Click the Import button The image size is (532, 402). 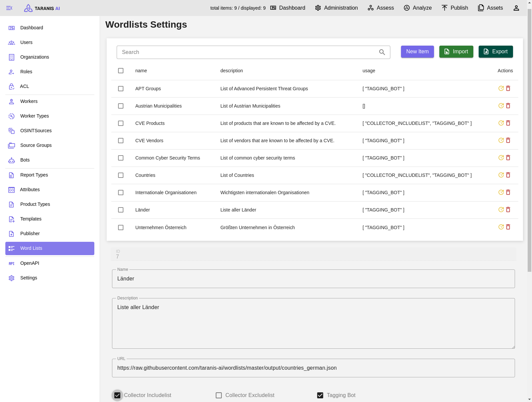(456, 52)
